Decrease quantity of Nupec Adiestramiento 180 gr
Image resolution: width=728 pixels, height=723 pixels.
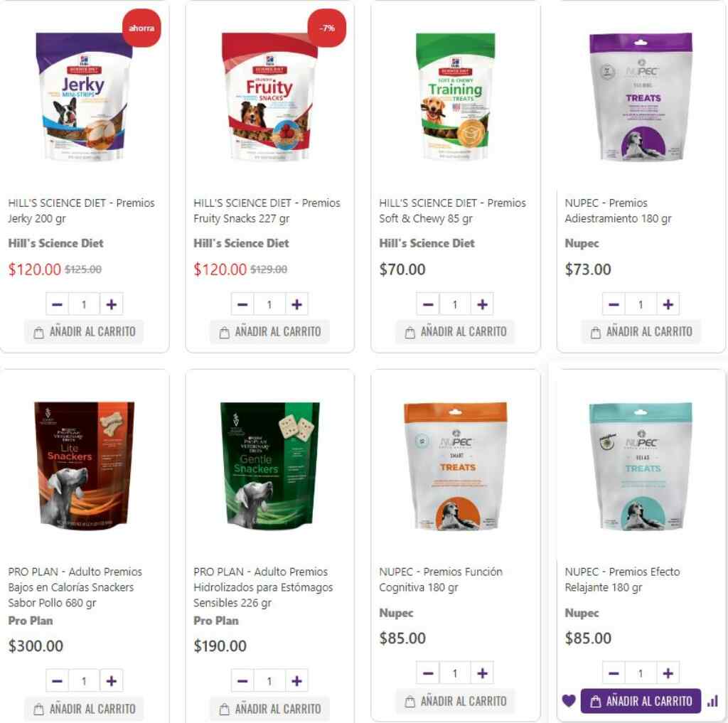tap(614, 304)
